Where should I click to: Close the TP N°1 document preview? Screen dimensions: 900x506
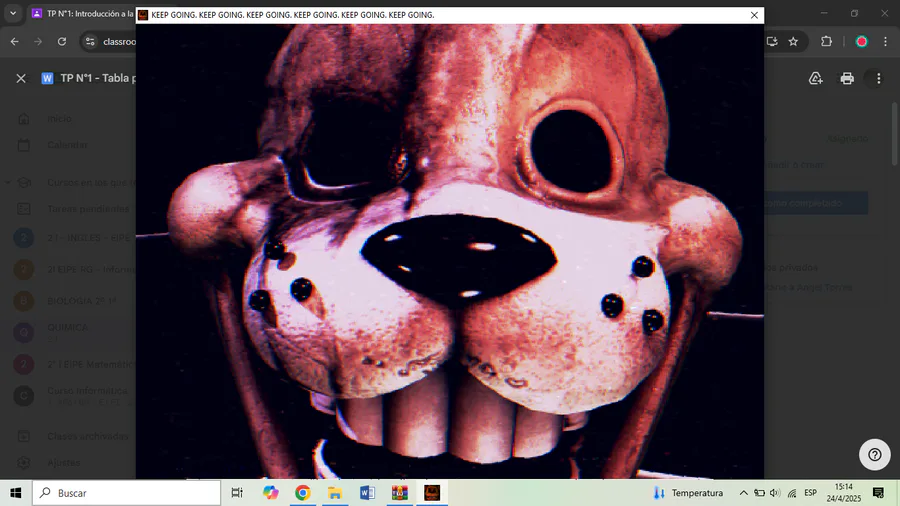(x=21, y=78)
